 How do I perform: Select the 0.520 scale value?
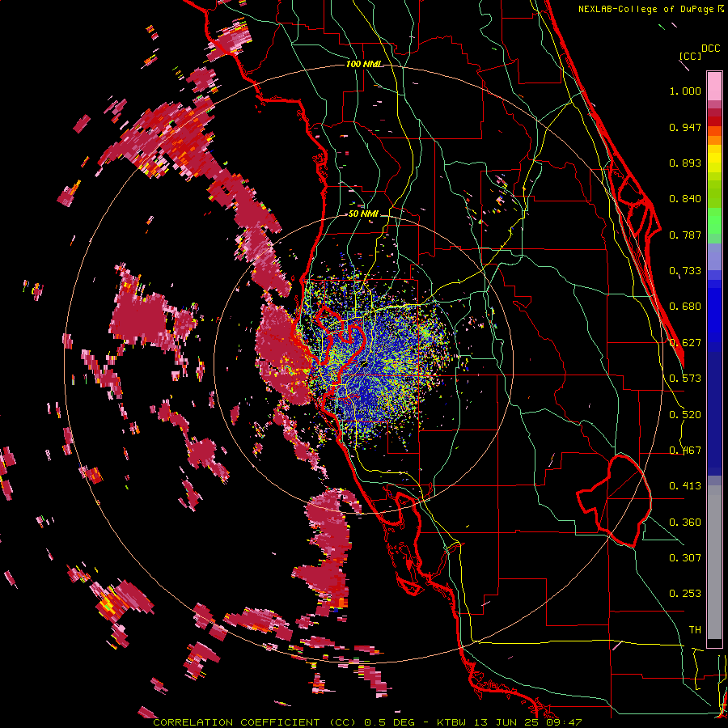685,415
